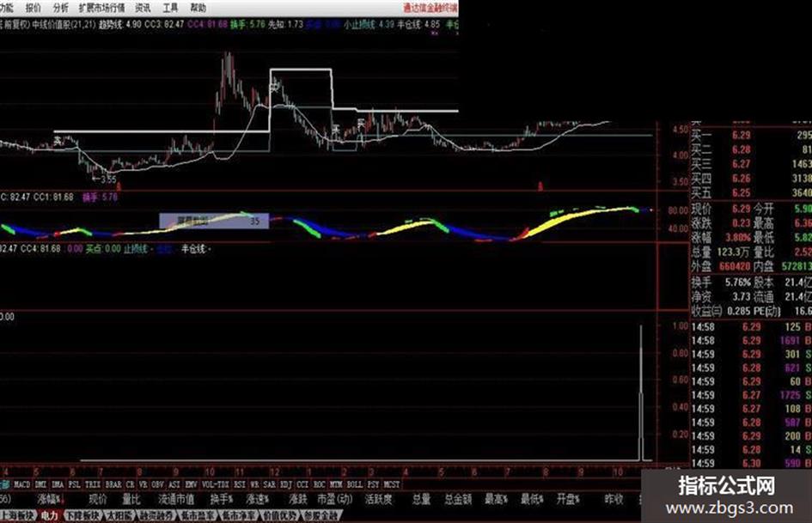The height and width of the screenshot is (523, 812).
Task: Open the 分析 menu
Action: pyautogui.click(x=60, y=8)
